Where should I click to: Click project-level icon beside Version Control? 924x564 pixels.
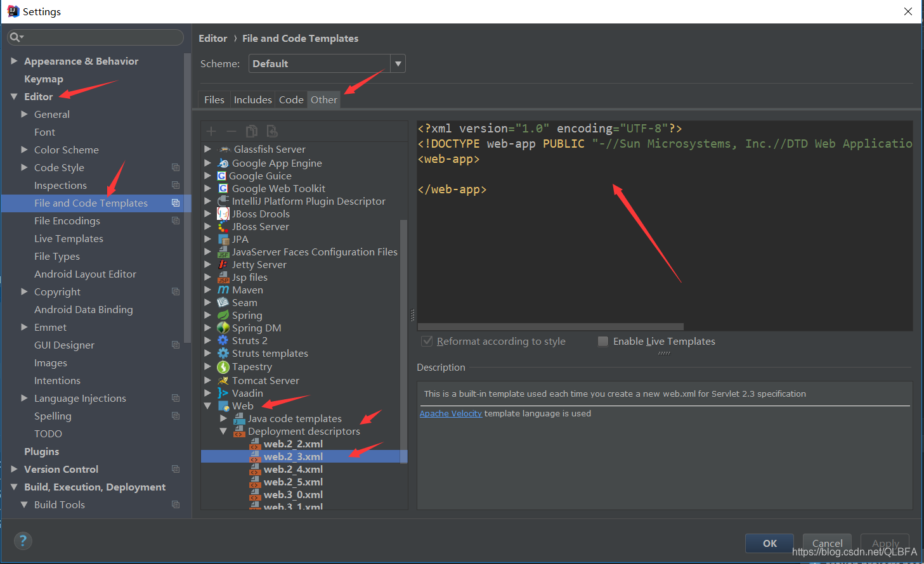176,469
